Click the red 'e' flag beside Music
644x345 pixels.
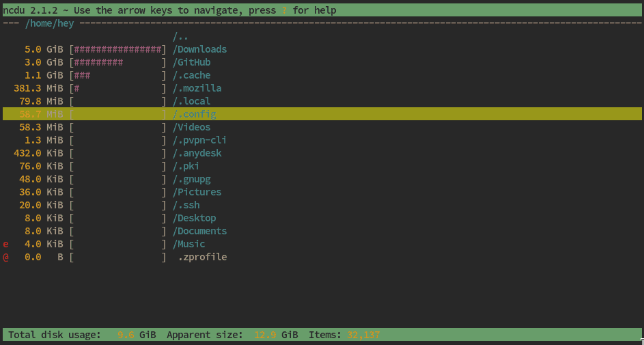coord(5,245)
